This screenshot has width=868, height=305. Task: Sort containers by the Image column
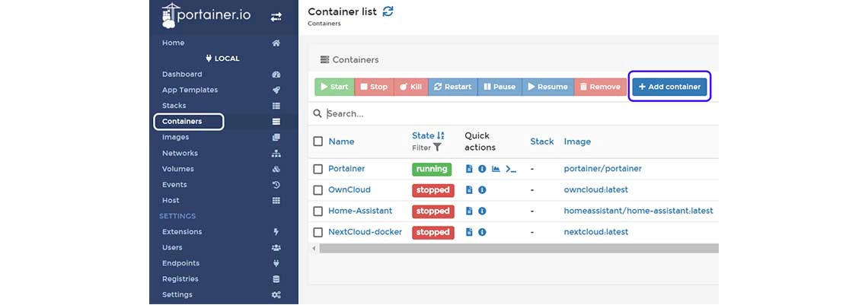pos(577,141)
